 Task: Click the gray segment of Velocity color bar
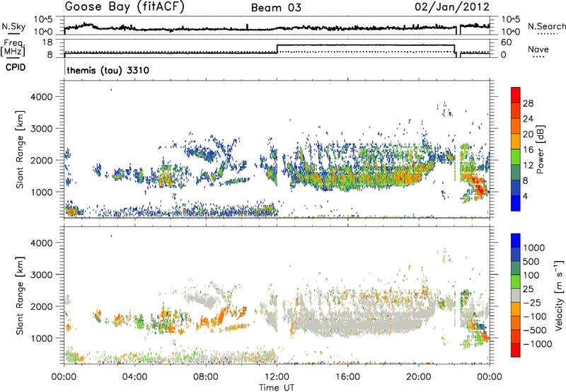point(516,296)
